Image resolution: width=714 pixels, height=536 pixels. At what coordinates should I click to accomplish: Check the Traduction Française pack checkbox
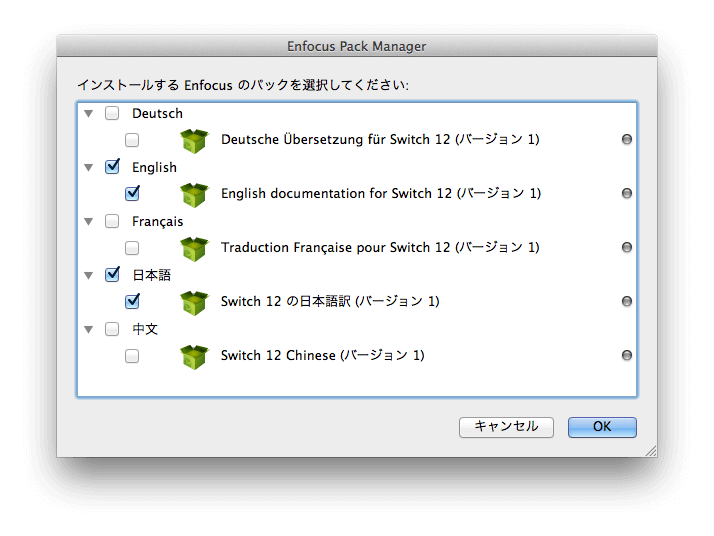pyautogui.click(x=132, y=248)
